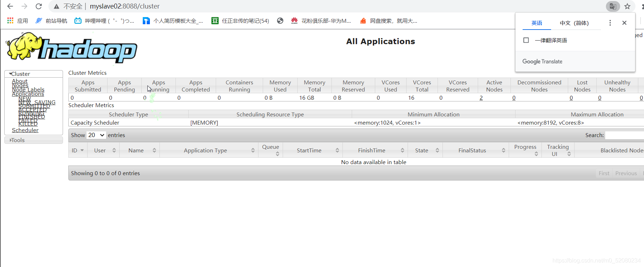Bookmark this page with the star icon
The height and width of the screenshot is (267, 644).
(627, 6)
